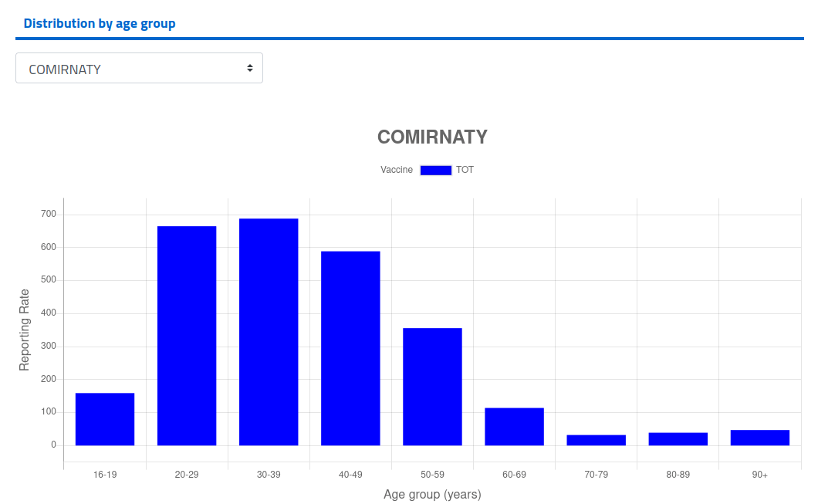Click the 20-29 age group bar

[187, 336]
